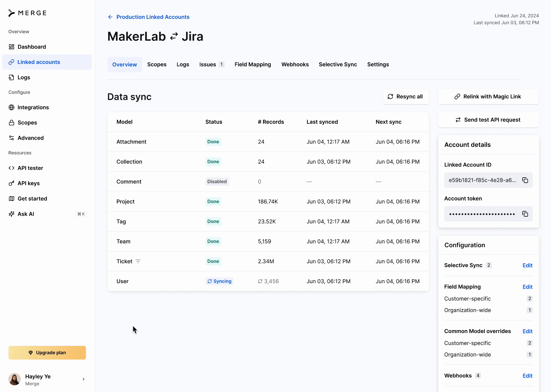
Task: Click the swap arrows icon on Send test API request
Action: pyautogui.click(x=458, y=120)
